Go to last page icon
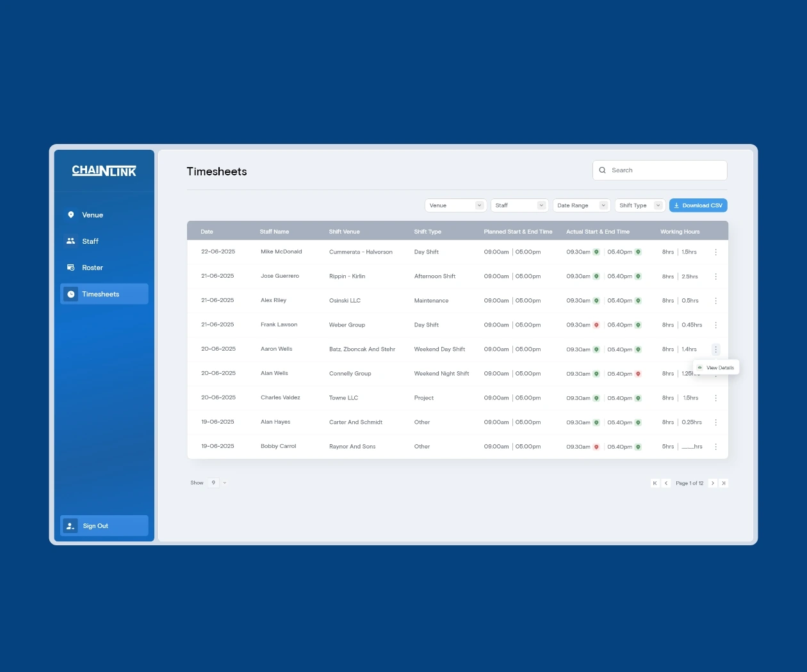This screenshot has width=807, height=672. tap(724, 483)
